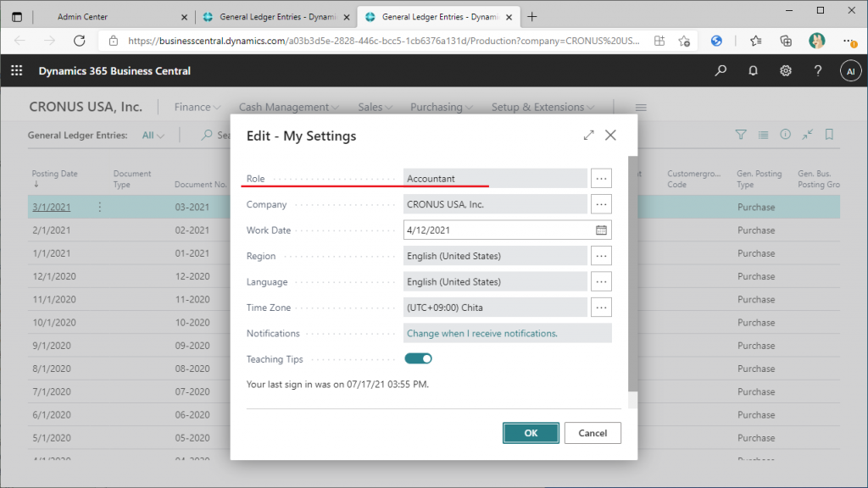Expand the Finance menu
The height and width of the screenshot is (488, 868).
198,107
